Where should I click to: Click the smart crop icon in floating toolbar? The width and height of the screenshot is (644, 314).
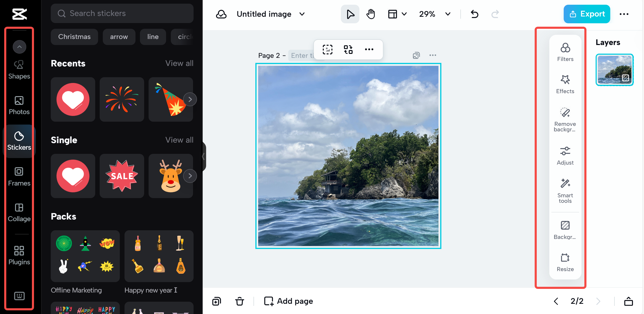(x=327, y=49)
